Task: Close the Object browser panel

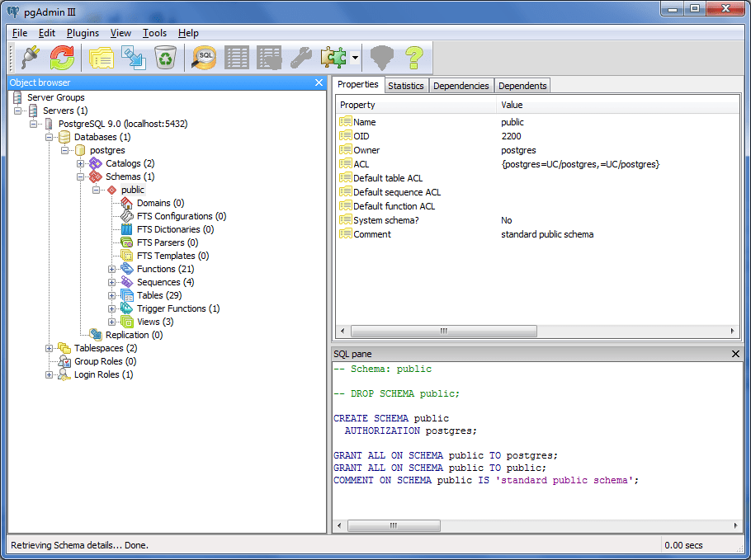Action: tap(319, 82)
